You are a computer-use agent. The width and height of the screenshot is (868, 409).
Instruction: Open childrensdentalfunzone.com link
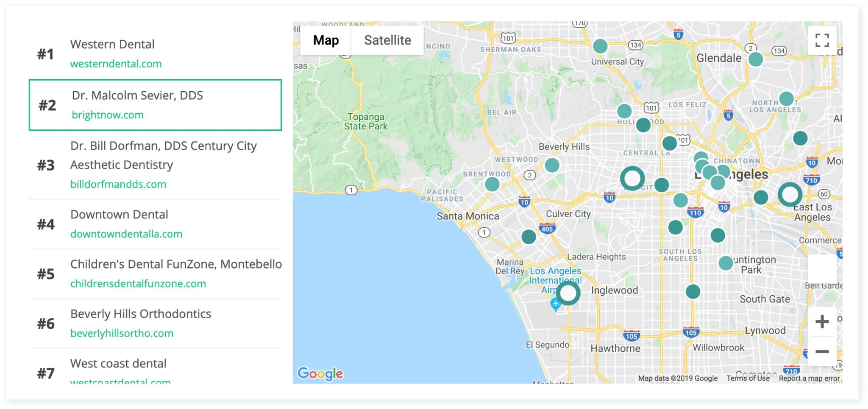(138, 283)
